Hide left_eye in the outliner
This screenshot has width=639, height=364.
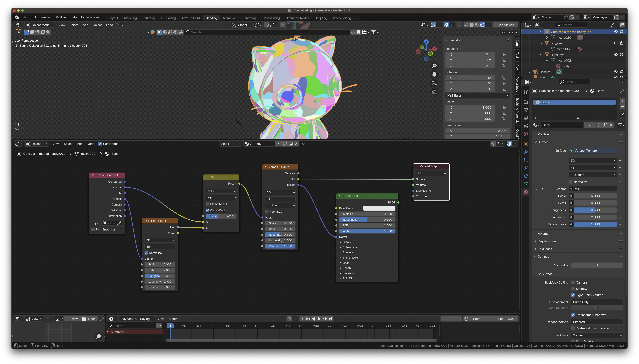point(616,43)
